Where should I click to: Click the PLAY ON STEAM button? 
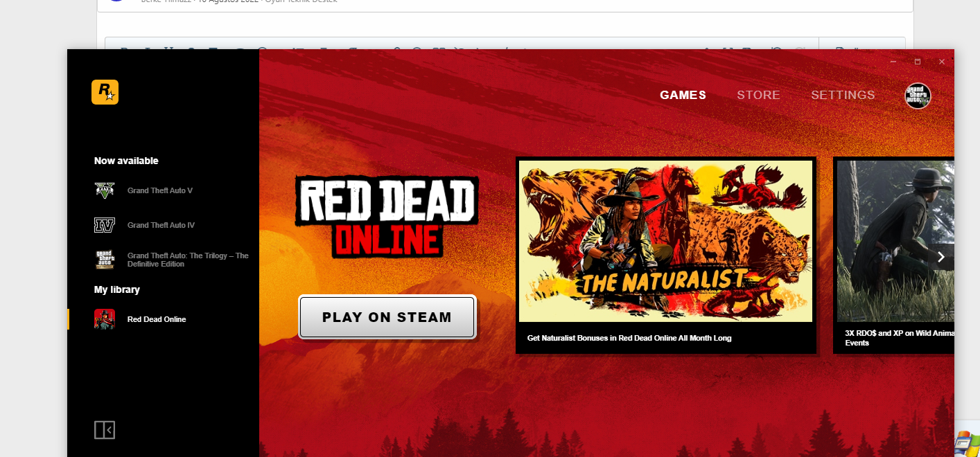[387, 317]
